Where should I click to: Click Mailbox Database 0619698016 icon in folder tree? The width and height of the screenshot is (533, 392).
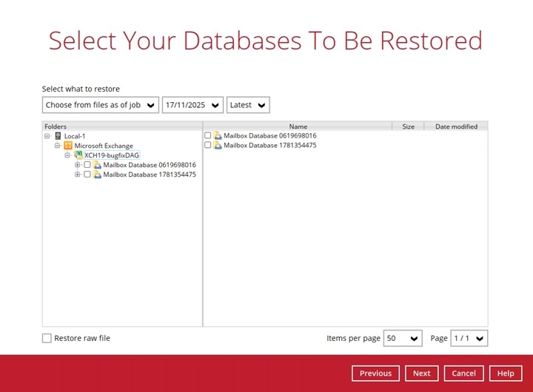click(x=97, y=165)
